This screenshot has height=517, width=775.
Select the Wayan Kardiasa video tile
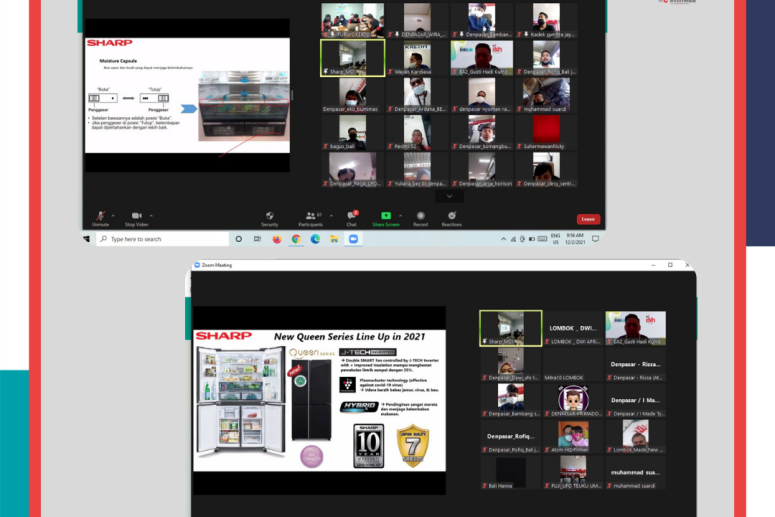pos(417,58)
